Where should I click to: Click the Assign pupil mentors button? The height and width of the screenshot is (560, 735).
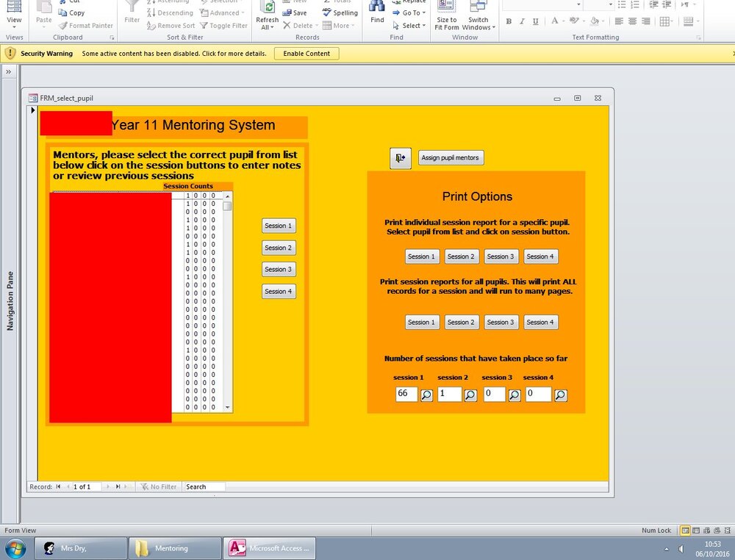451,158
